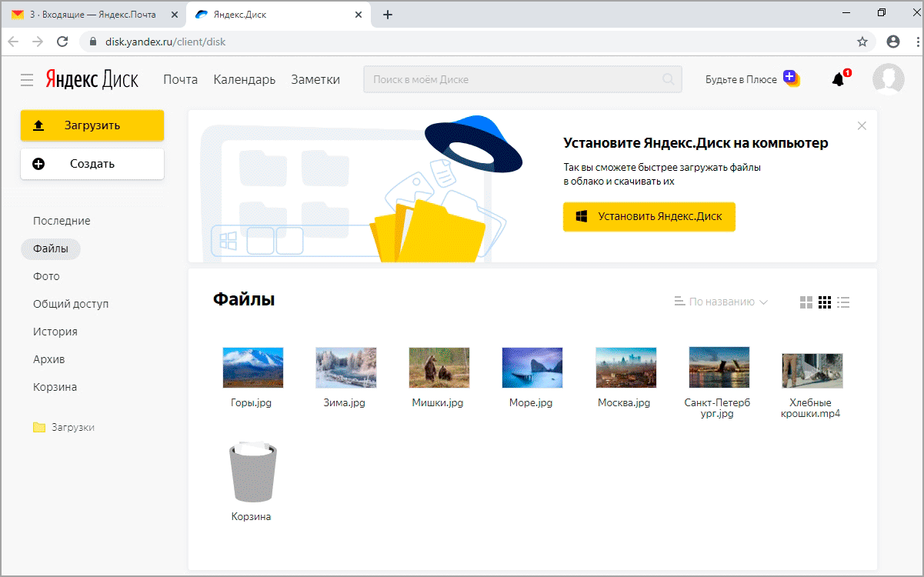Open Последние in the sidebar
The image size is (924, 577).
click(62, 221)
